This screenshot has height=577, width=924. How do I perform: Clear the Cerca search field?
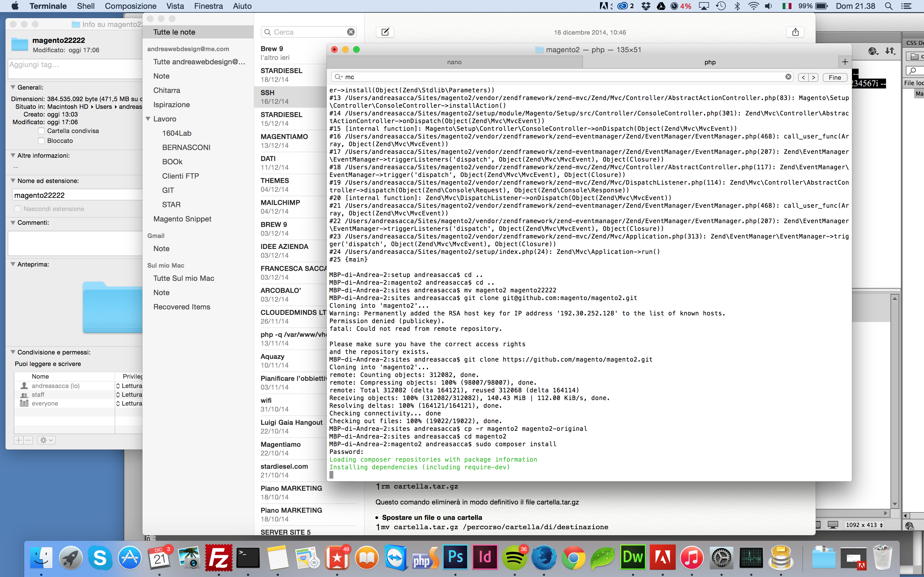(351, 32)
